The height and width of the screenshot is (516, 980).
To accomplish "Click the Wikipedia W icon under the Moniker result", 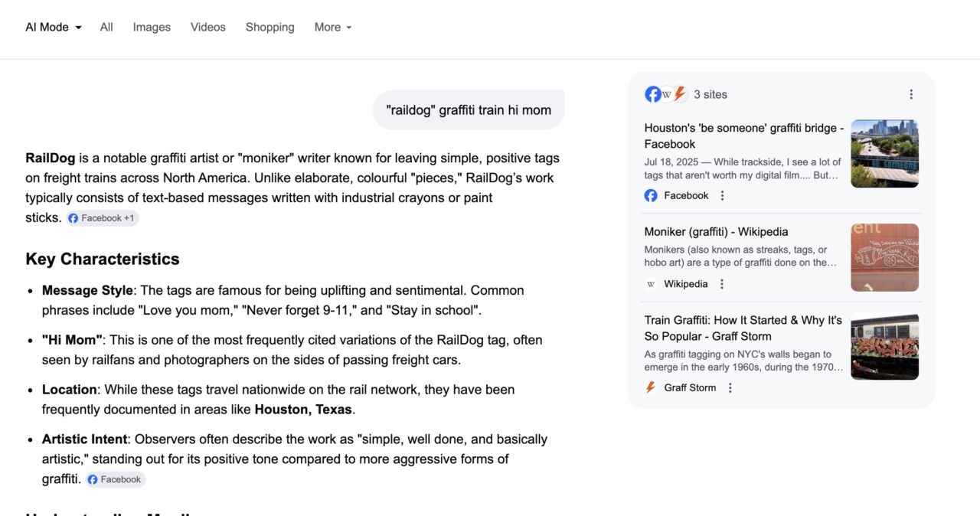I will click(650, 283).
